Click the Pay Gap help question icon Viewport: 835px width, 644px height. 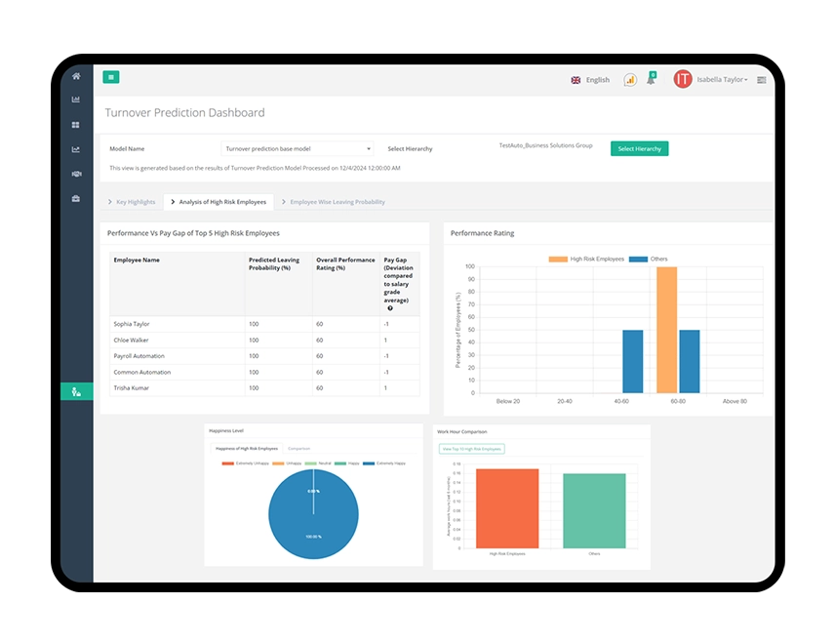[x=389, y=308]
